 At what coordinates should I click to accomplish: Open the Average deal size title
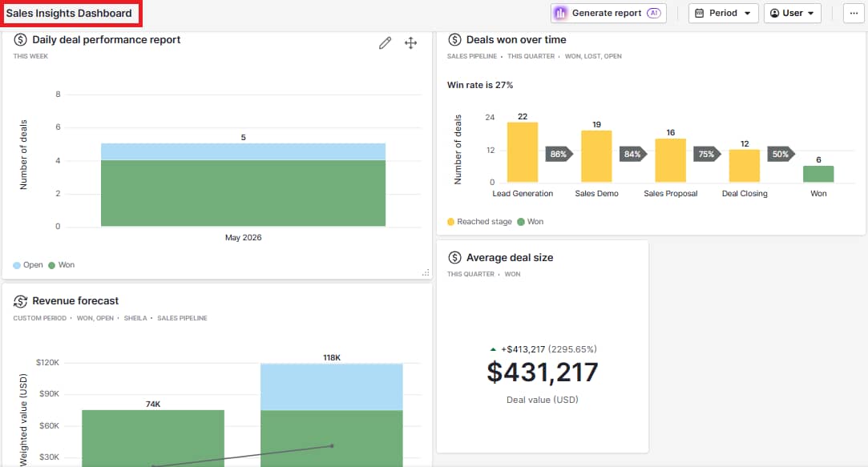[510, 257]
